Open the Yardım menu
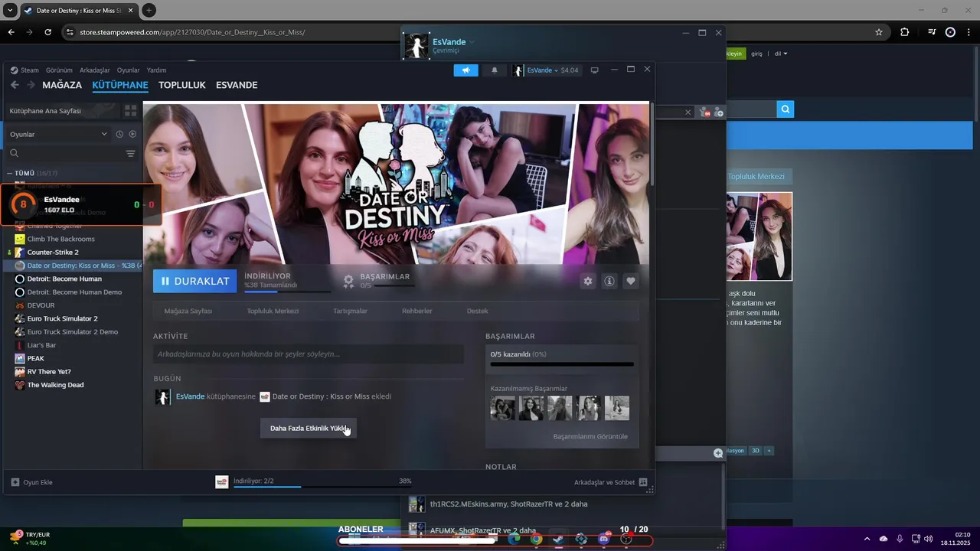The width and height of the screenshot is (980, 551). pyautogui.click(x=156, y=70)
